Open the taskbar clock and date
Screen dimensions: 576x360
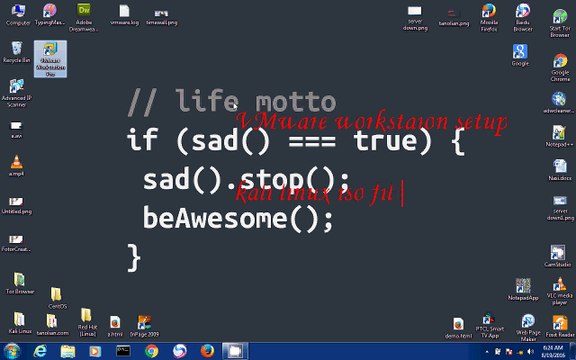[x=553, y=351]
